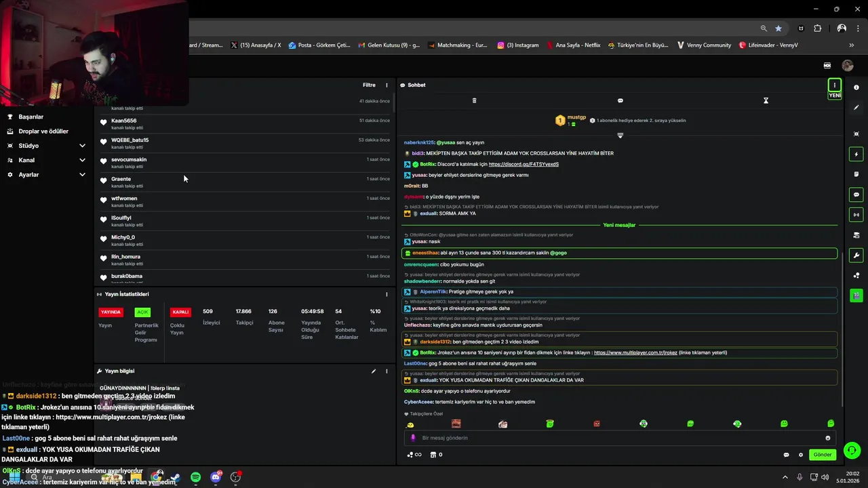Click the notes icon in right toolbar
This screenshot has width=868, height=488.
point(856,174)
